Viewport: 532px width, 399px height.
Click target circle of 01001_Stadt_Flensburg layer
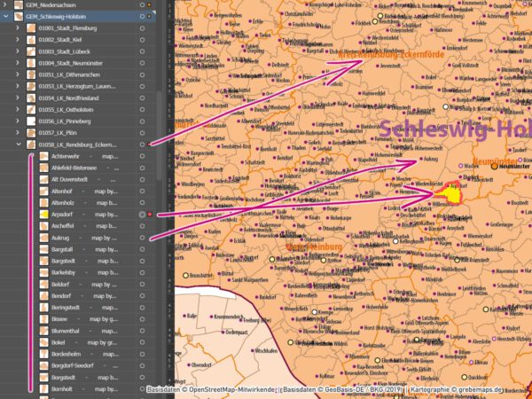(142, 28)
